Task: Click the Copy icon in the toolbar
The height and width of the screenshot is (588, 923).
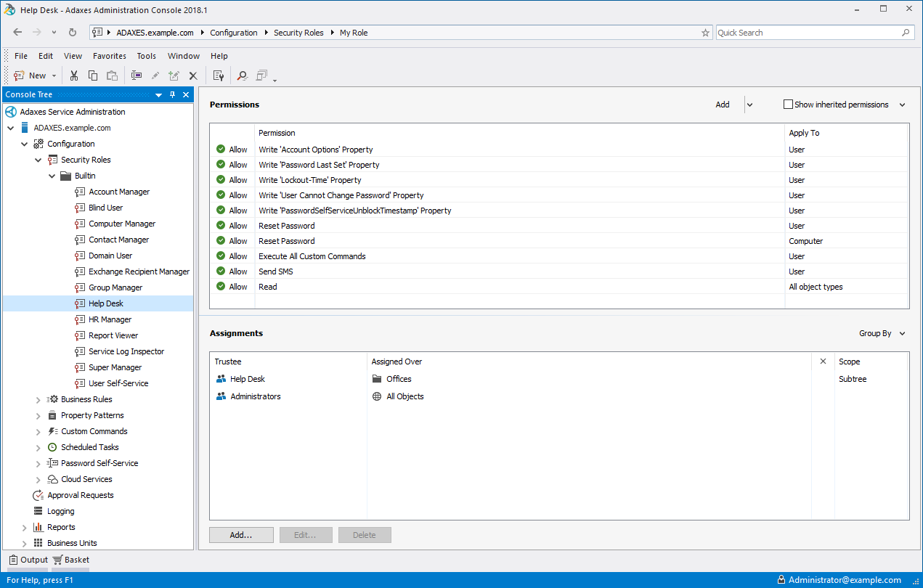Action: 93,75
